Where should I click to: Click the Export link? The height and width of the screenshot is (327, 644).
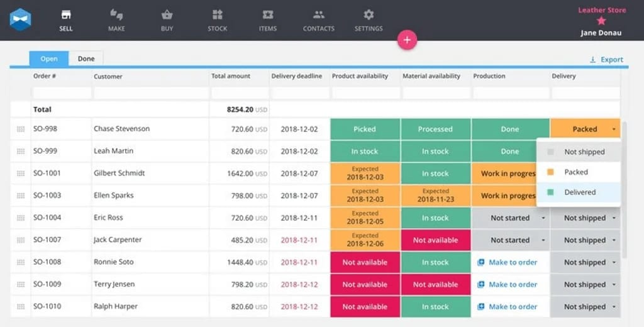(606, 60)
